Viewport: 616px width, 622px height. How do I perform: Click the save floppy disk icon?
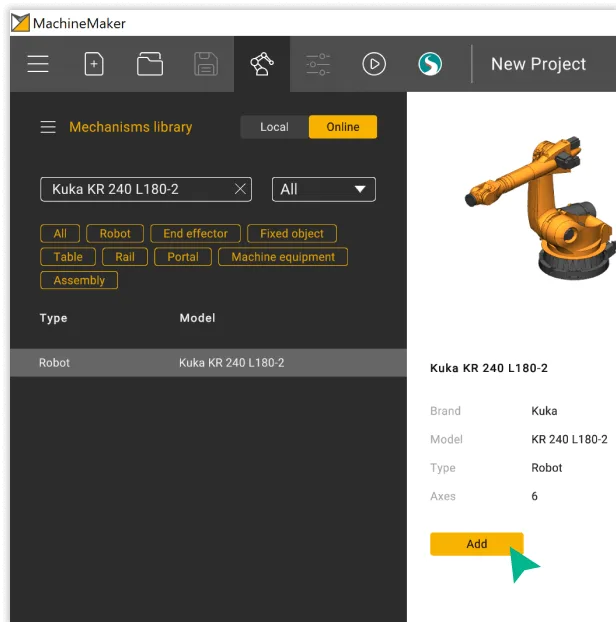click(206, 64)
